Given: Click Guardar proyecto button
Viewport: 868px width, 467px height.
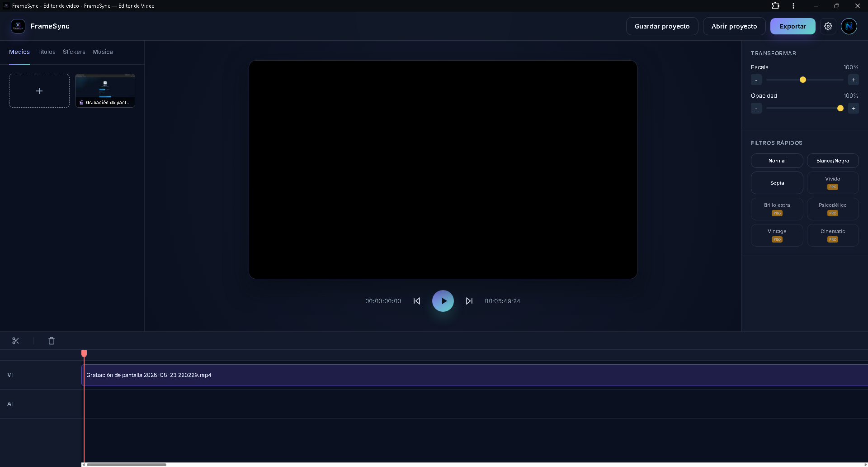Looking at the screenshot, I should (x=662, y=26).
